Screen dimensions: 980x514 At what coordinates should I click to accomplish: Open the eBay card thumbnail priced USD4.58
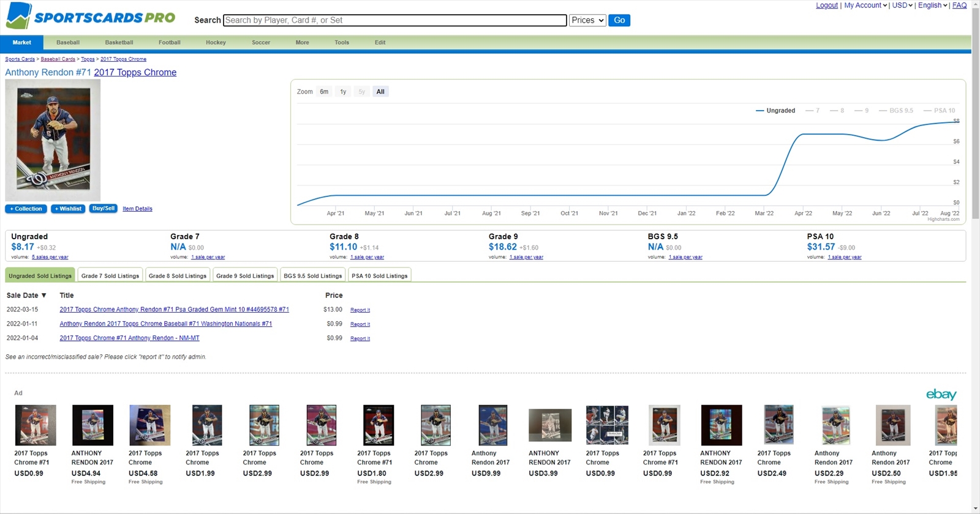[149, 425]
